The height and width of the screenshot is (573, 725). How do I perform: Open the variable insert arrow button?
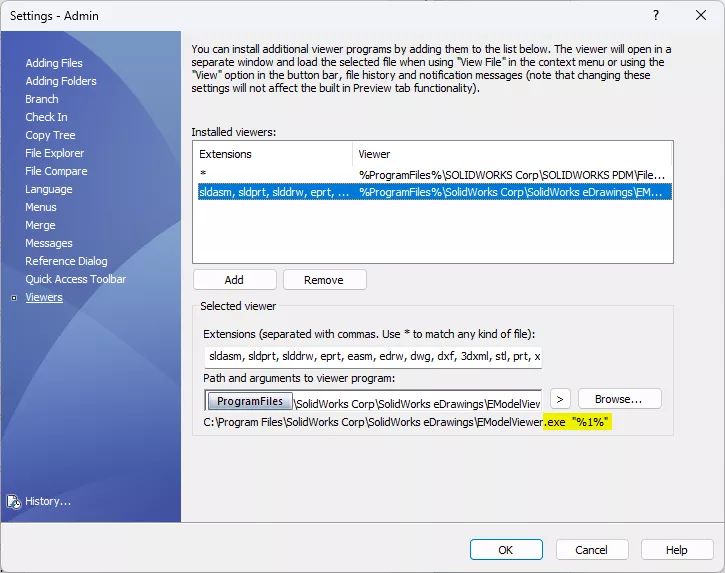[560, 399]
